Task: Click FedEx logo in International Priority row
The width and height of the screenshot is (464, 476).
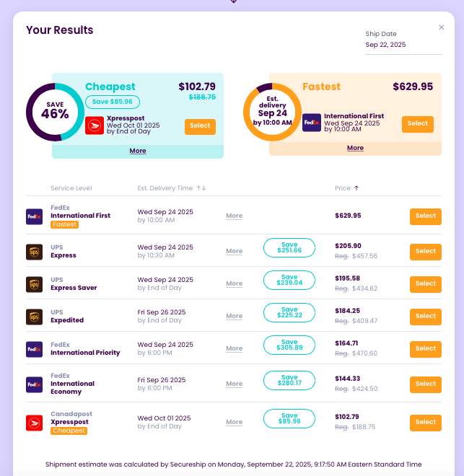Action: 34,349
